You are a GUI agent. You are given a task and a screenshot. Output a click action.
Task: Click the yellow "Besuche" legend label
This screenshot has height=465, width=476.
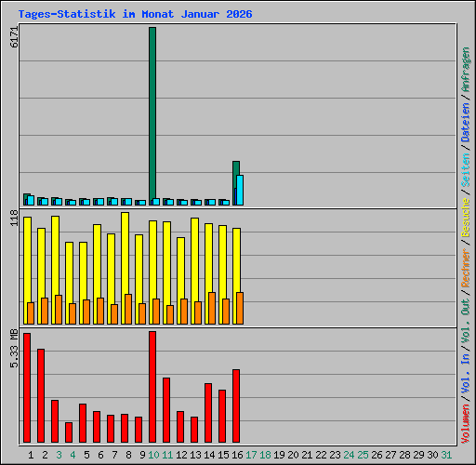pyautogui.click(x=466, y=218)
